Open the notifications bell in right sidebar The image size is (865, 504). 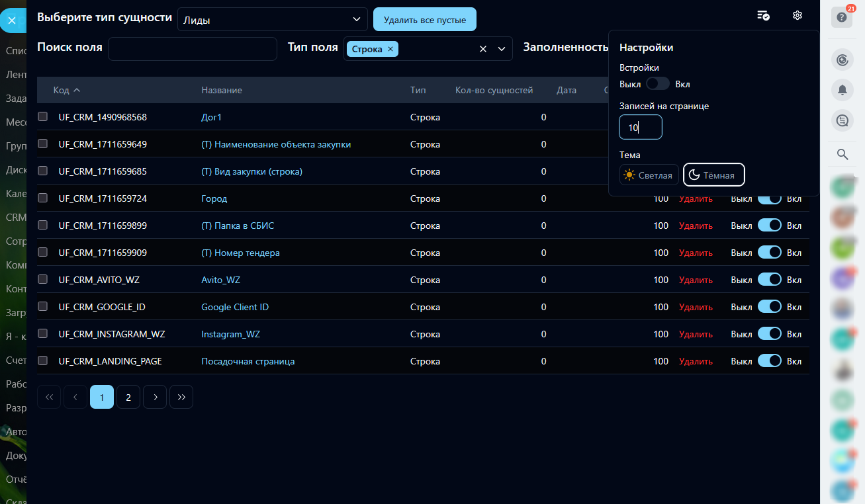842,90
